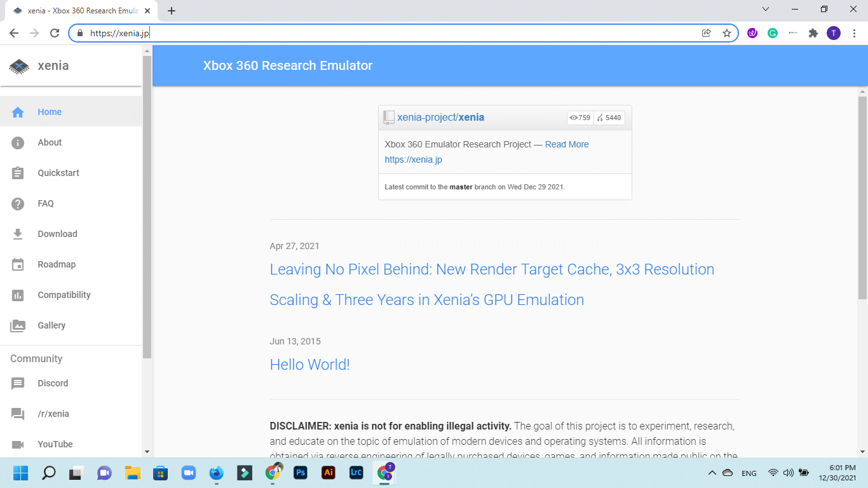View site information via lock icon
This screenshot has width=868, height=488.
pyautogui.click(x=79, y=33)
